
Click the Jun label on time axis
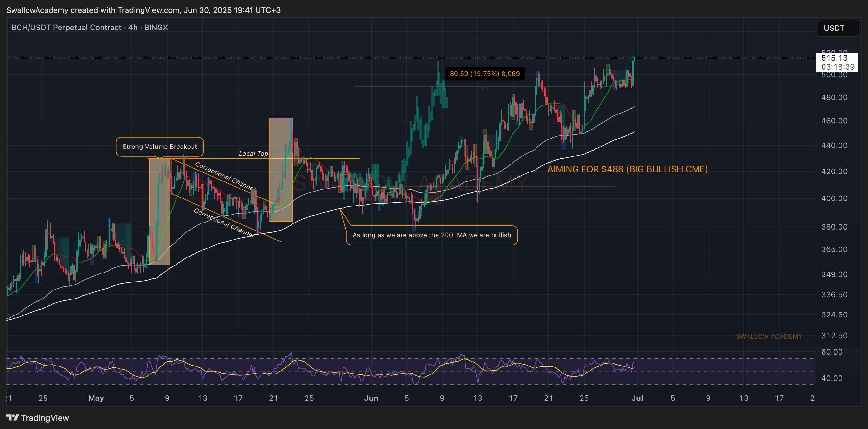coord(371,398)
